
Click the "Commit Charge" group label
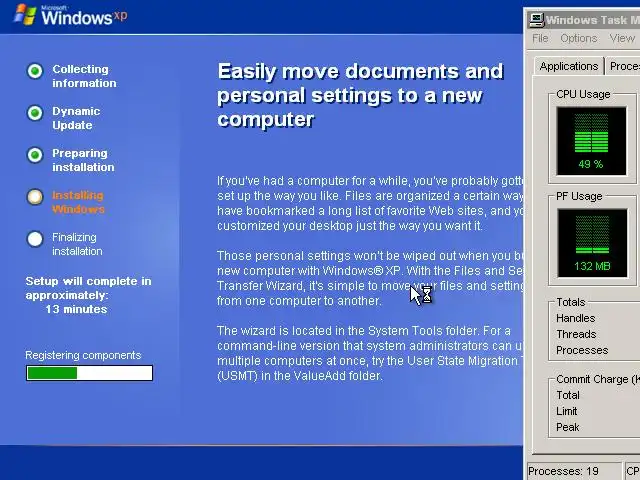pyautogui.click(x=598, y=379)
